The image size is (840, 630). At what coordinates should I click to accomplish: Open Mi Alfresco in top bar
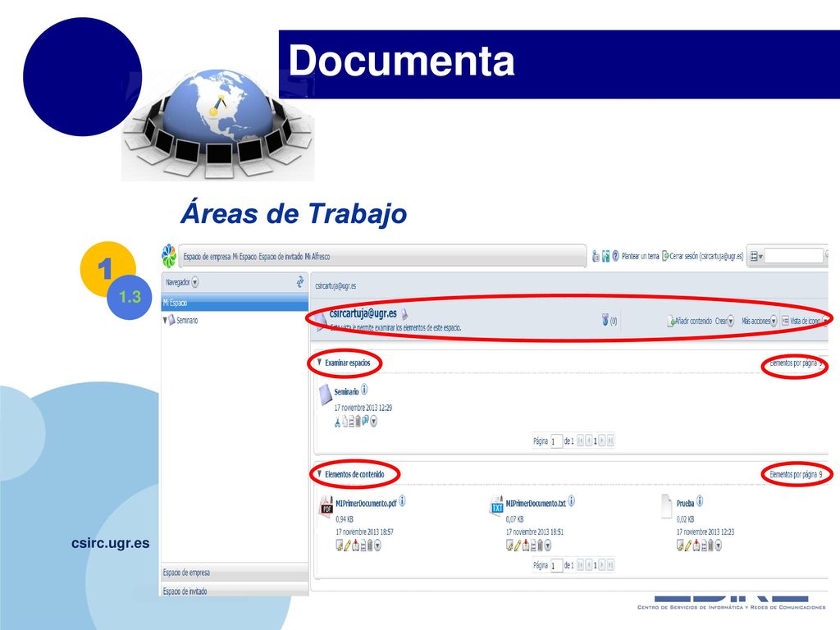317,257
